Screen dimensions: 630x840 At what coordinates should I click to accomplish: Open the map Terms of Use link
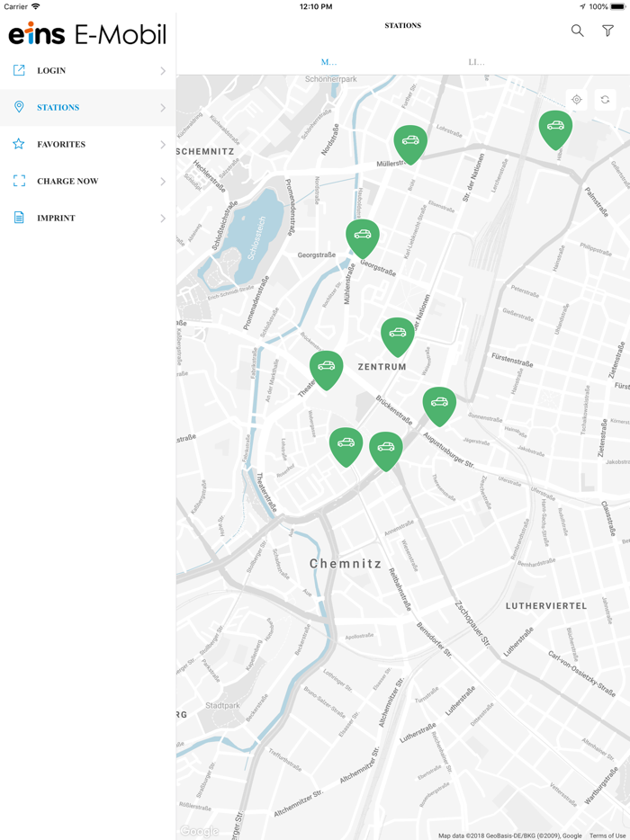point(607,836)
